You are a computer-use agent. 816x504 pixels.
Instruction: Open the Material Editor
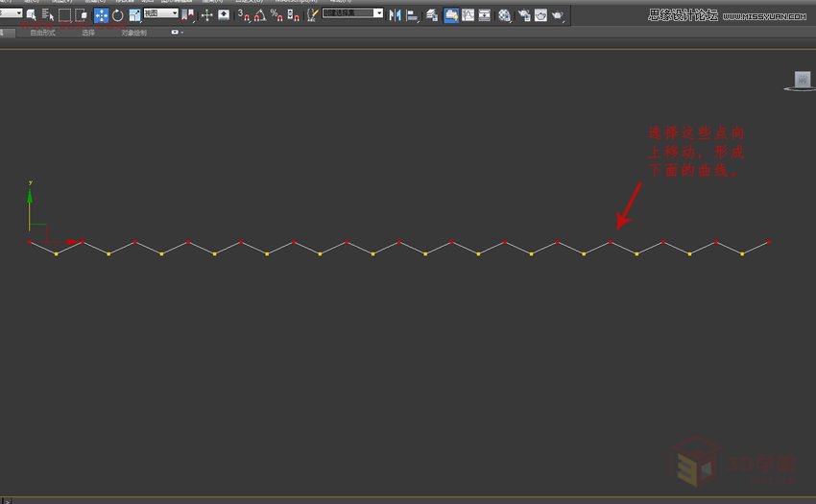[x=504, y=15]
